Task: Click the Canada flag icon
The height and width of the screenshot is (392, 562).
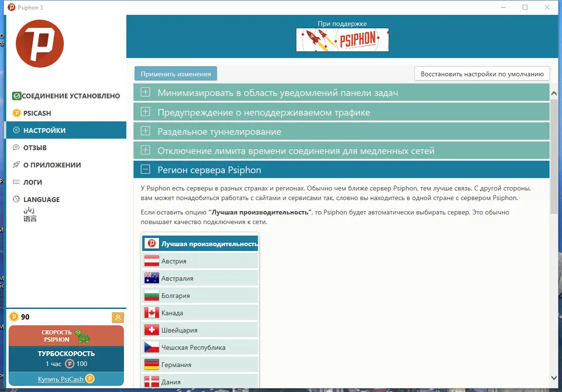Action: (x=152, y=312)
